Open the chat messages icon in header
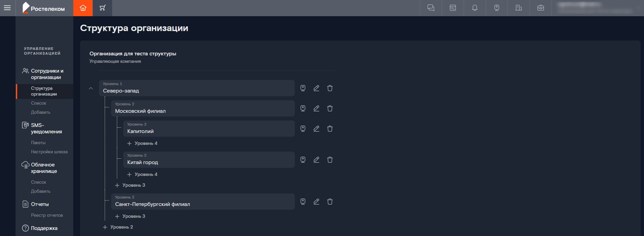644x236 pixels. (431, 8)
